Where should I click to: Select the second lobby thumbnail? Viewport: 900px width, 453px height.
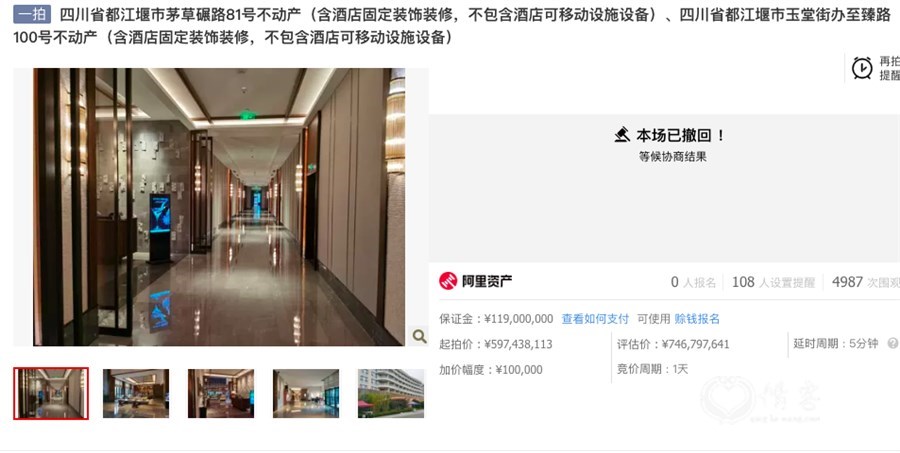136,393
